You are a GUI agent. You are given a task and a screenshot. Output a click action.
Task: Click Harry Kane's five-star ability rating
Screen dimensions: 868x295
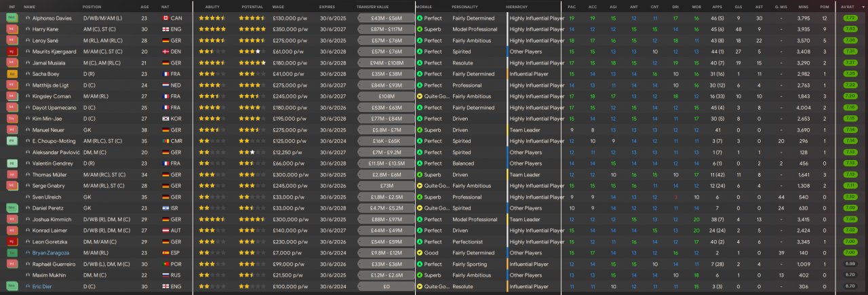point(212,29)
